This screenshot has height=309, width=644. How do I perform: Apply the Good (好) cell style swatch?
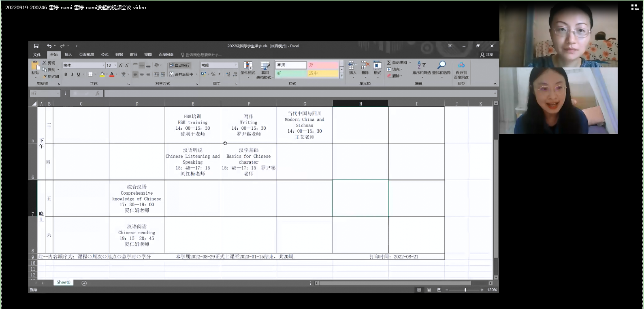(291, 73)
